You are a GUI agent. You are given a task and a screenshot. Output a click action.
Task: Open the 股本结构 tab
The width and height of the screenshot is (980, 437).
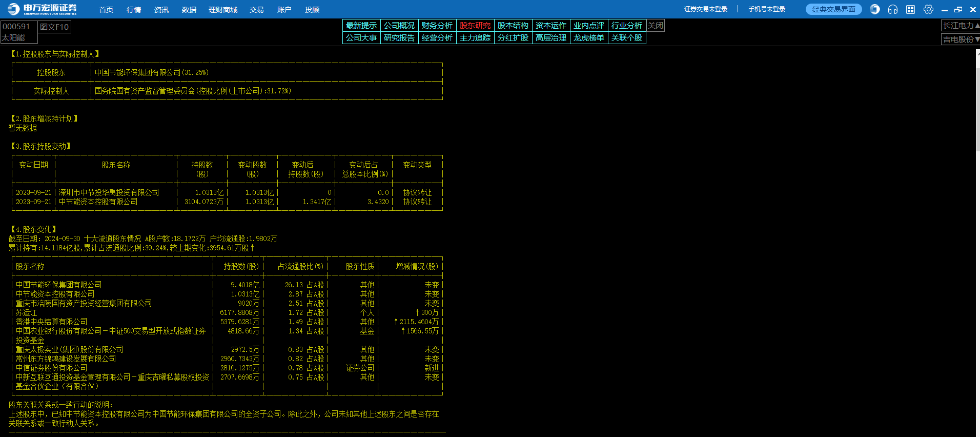pyautogui.click(x=513, y=25)
